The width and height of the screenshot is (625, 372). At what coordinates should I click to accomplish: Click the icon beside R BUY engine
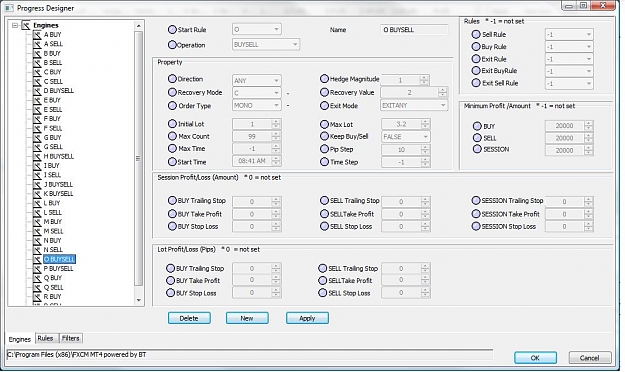37,297
